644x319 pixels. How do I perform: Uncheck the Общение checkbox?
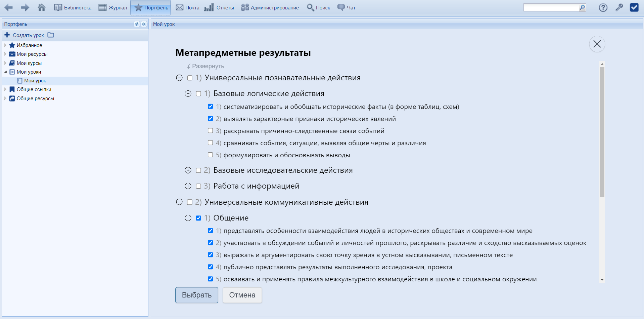pyautogui.click(x=198, y=218)
